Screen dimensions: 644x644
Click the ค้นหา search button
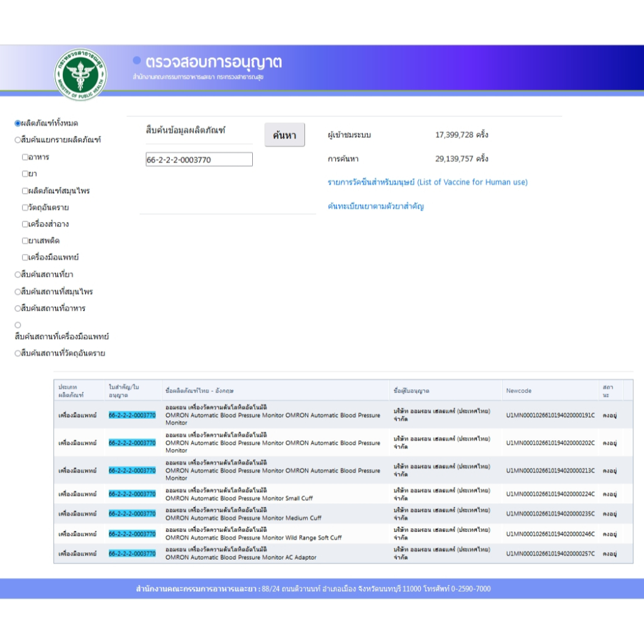[x=284, y=135]
